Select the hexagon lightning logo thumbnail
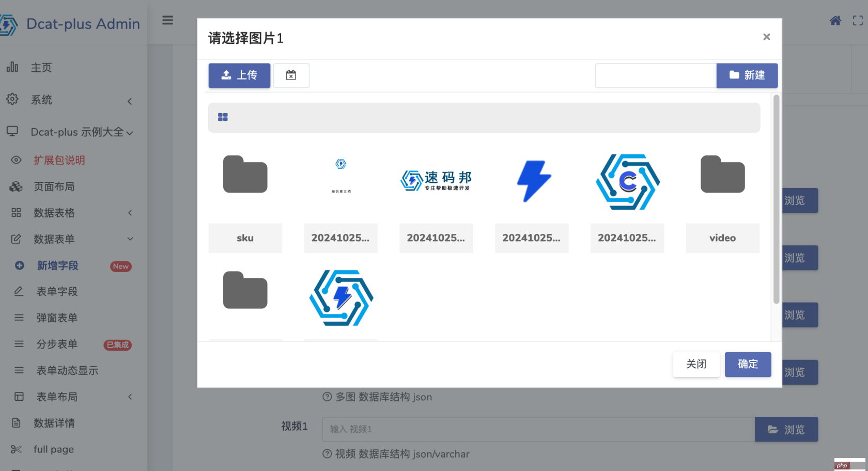The image size is (868, 471). click(341, 297)
